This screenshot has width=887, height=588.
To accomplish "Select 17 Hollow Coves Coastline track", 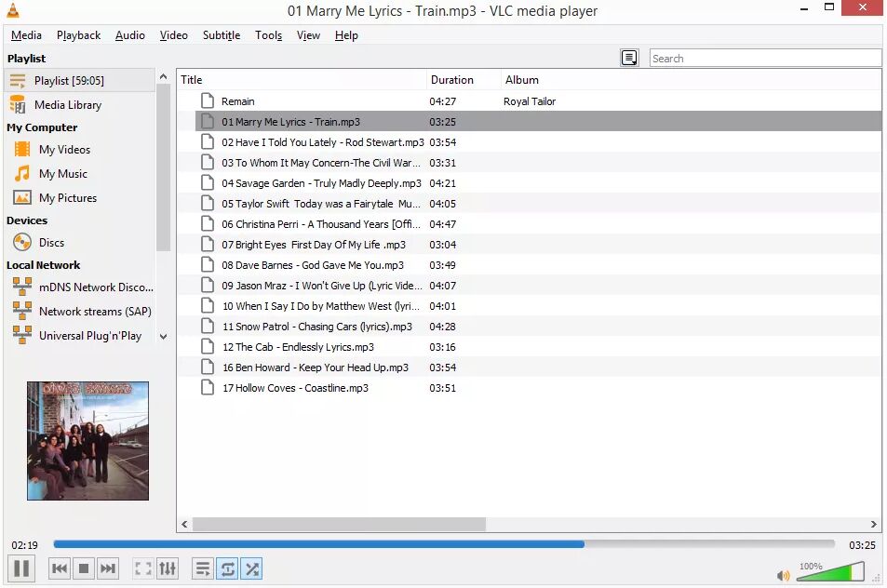I will click(x=529, y=387).
